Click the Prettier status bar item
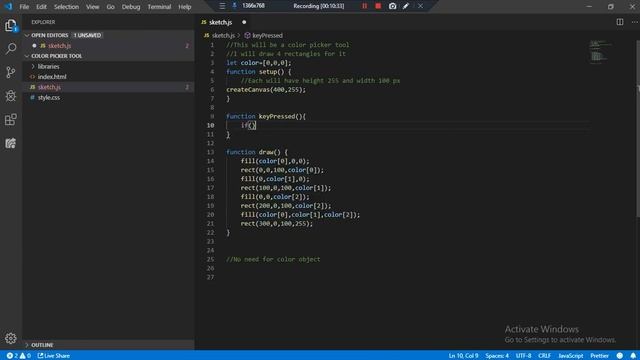The width and height of the screenshot is (640, 360). [599, 356]
